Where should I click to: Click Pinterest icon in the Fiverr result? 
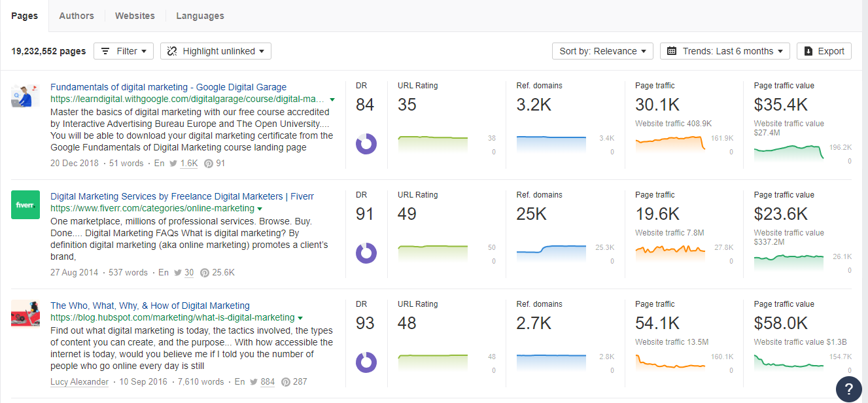tap(205, 273)
